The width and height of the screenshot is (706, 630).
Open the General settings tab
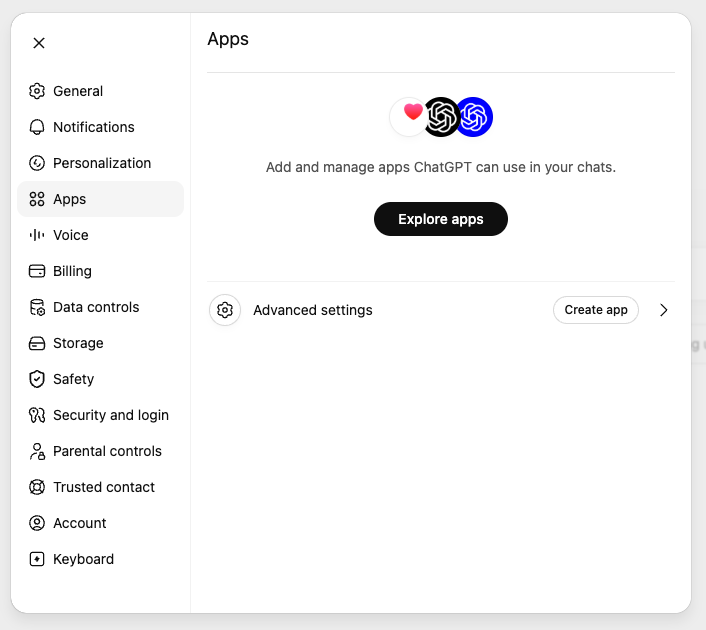pos(100,91)
